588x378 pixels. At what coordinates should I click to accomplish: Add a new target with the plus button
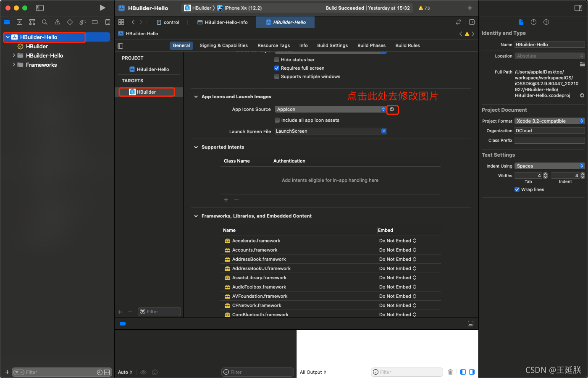[120, 312]
